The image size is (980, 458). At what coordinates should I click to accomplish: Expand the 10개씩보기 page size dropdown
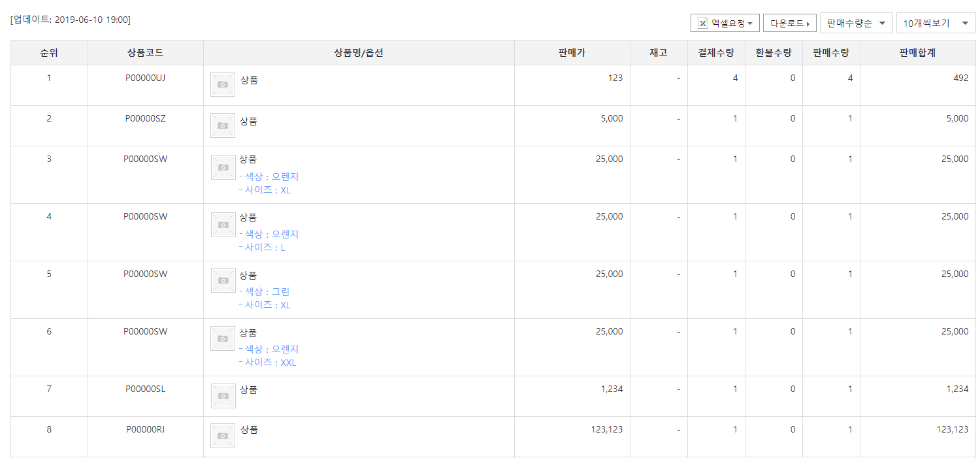[936, 24]
